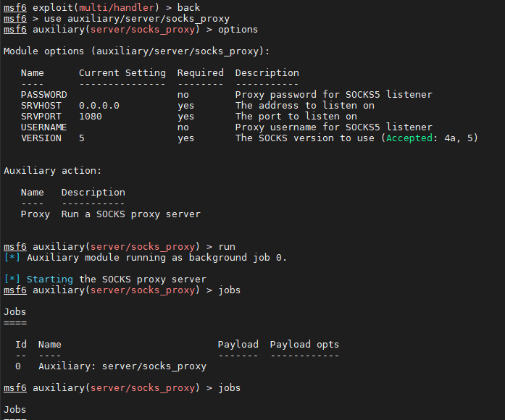Click the 'Payload opts' column header
Screen dimensions: 505x420
click(304, 345)
